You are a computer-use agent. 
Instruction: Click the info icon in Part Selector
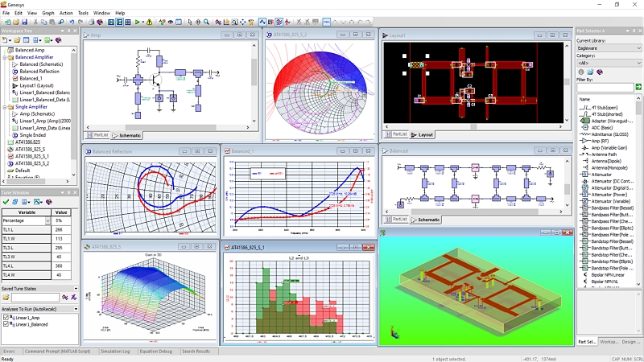coord(580,72)
